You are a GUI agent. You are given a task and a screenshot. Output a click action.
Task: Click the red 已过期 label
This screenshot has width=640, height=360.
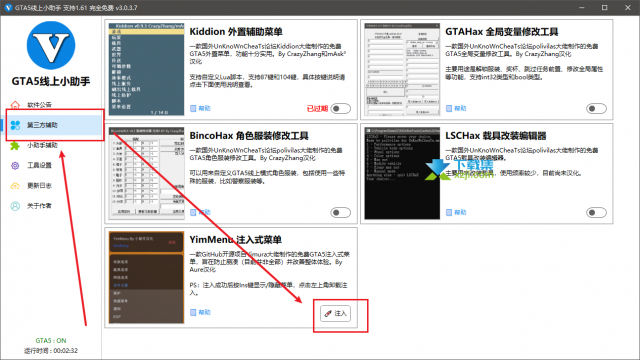pyautogui.click(x=317, y=109)
